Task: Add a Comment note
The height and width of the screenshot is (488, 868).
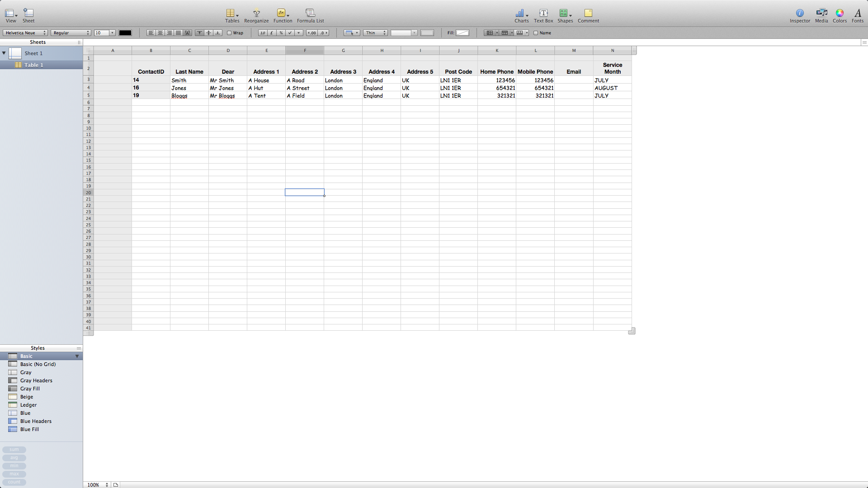Action: pos(588,13)
